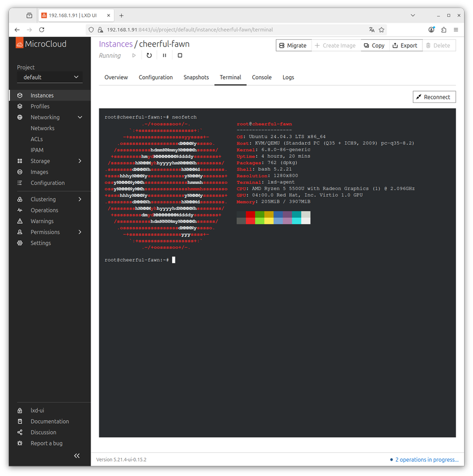Click the lxd-ui user entry
This screenshot has width=473, height=476.
[x=50, y=411]
